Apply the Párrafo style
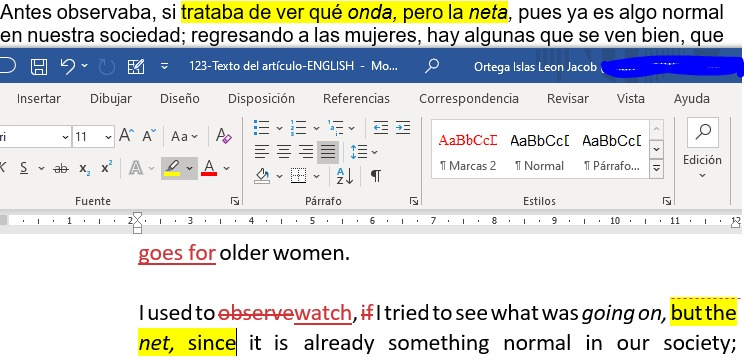Image resolution: width=744 pixels, height=362 pixels. [612, 149]
